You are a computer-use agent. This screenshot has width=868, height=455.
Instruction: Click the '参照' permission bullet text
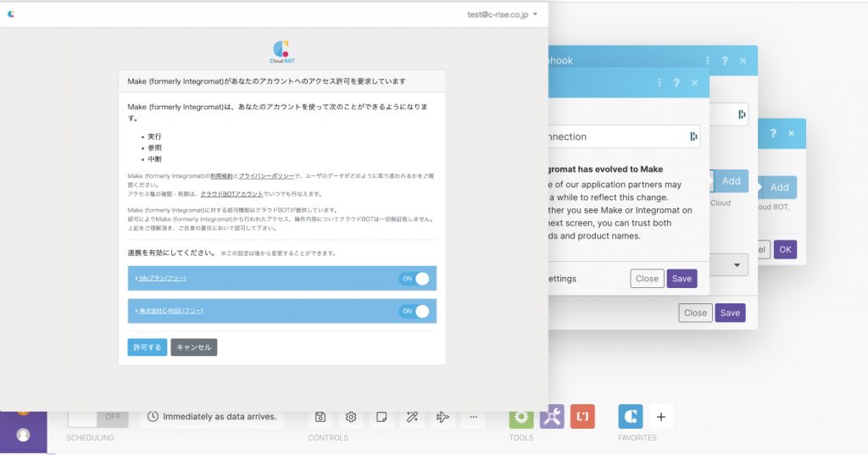point(154,147)
